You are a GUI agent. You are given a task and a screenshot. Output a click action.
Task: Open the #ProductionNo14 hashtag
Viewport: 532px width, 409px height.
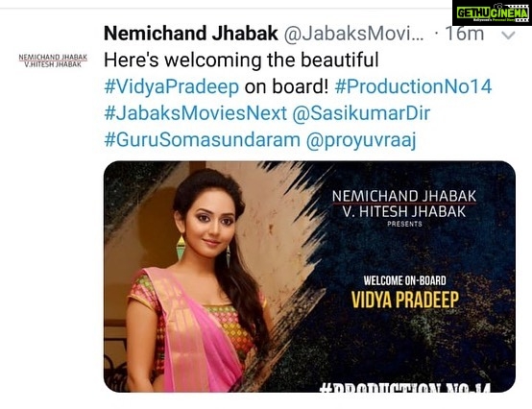[x=413, y=86]
